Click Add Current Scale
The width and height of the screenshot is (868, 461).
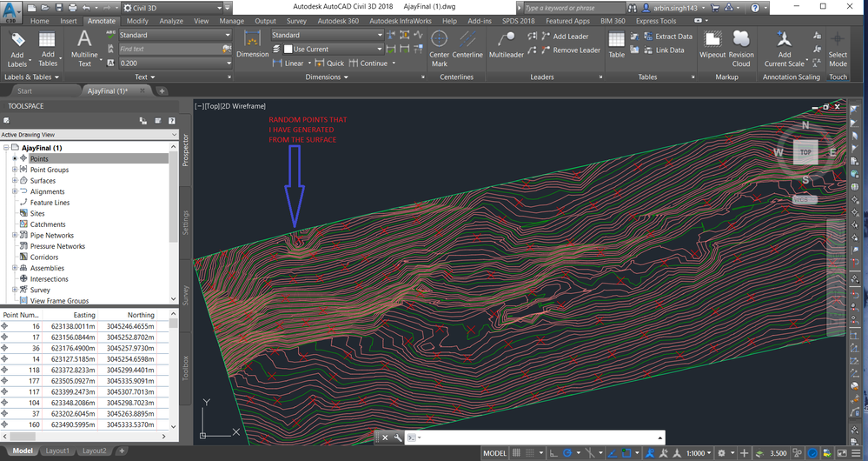click(784, 50)
